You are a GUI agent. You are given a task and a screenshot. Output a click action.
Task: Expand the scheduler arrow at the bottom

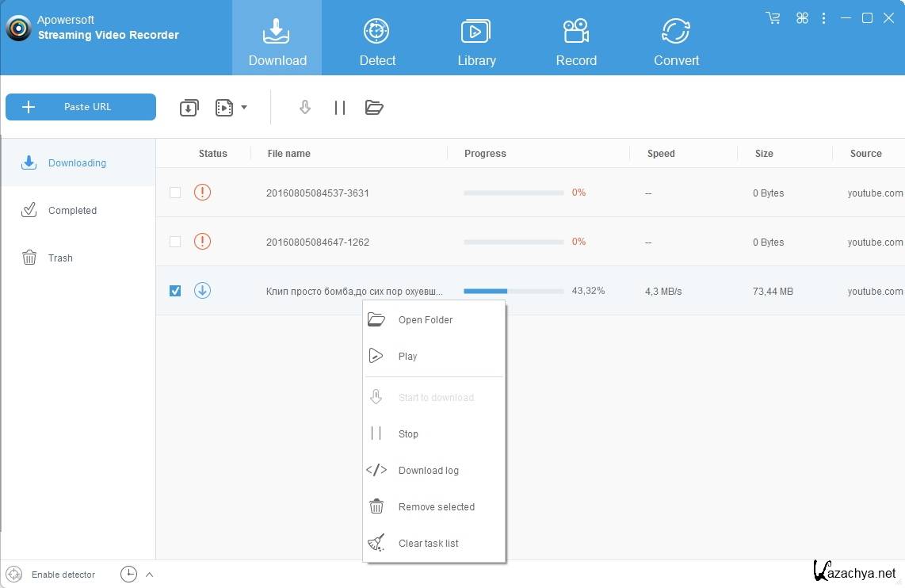point(149,575)
